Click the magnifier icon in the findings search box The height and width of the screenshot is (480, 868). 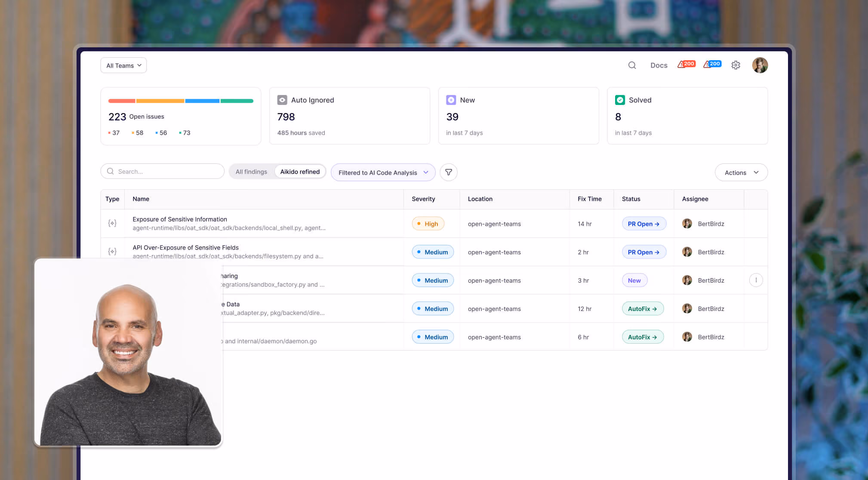[x=111, y=171]
